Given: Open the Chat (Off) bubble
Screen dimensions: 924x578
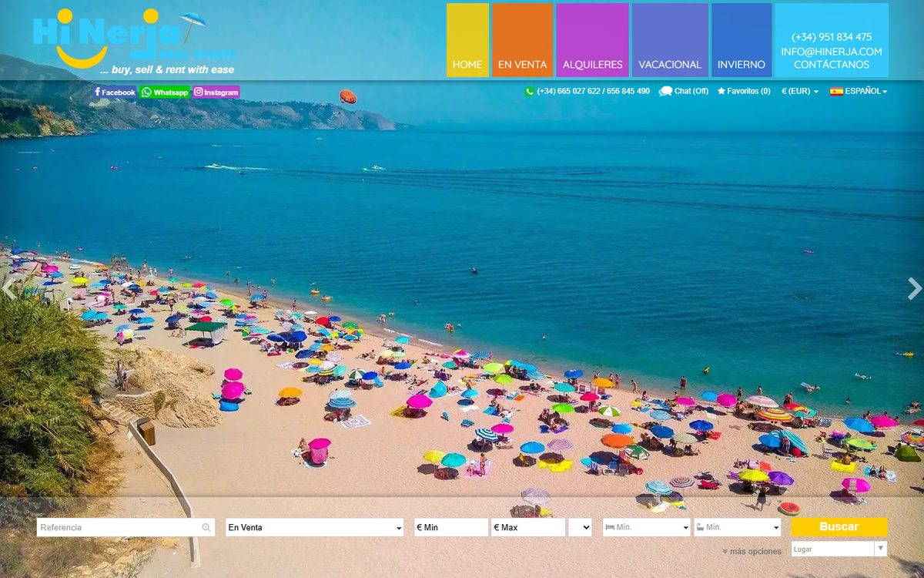Looking at the screenshot, I should click(684, 91).
